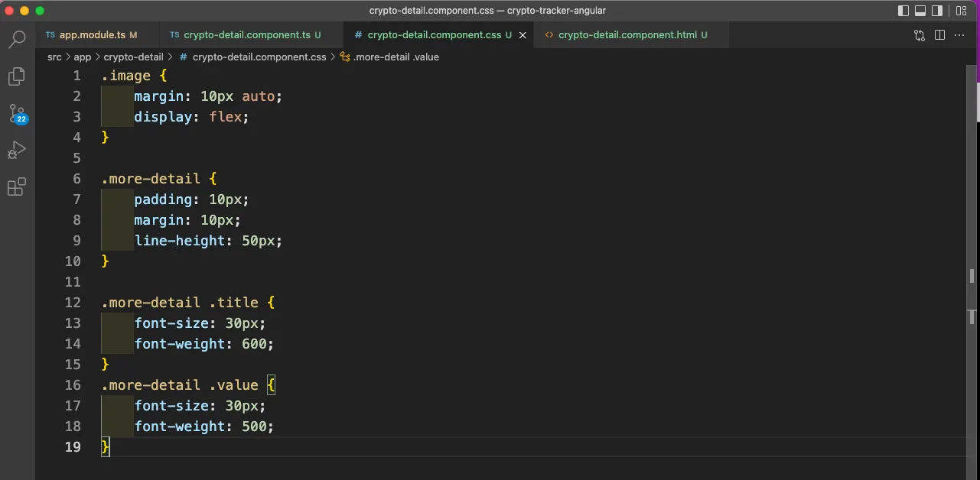The width and height of the screenshot is (980, 480).
Task: Click the macOS green full-screen button
Action: (x=40, y=11)
